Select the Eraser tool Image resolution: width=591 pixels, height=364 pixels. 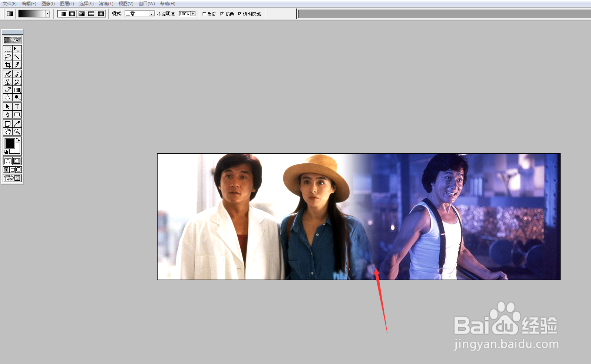(x=8, y=90)
